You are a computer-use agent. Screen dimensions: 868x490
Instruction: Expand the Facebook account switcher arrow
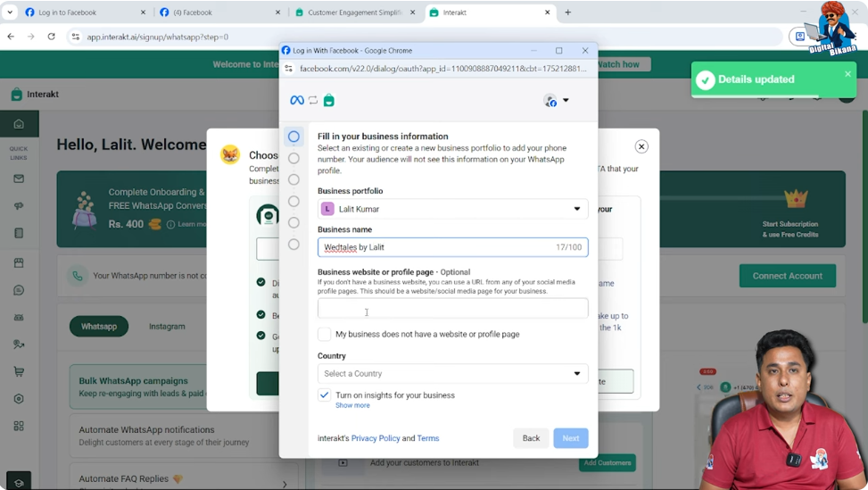566,100
